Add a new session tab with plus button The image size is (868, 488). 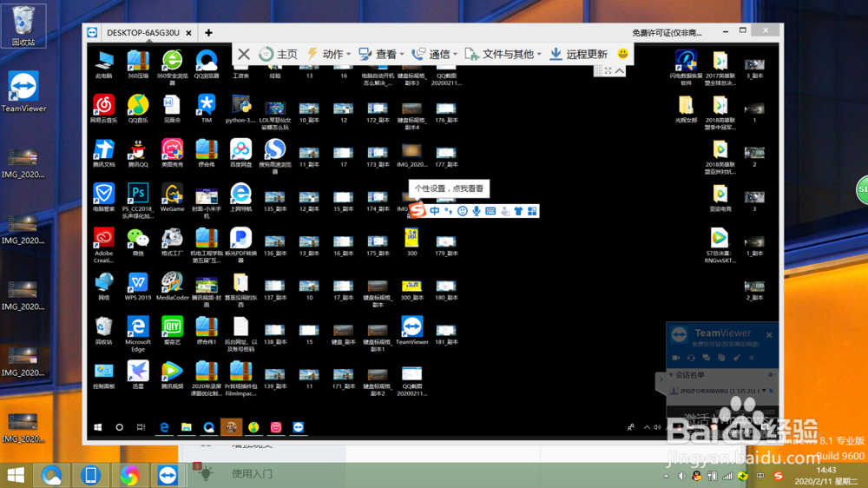pos(208,33)
